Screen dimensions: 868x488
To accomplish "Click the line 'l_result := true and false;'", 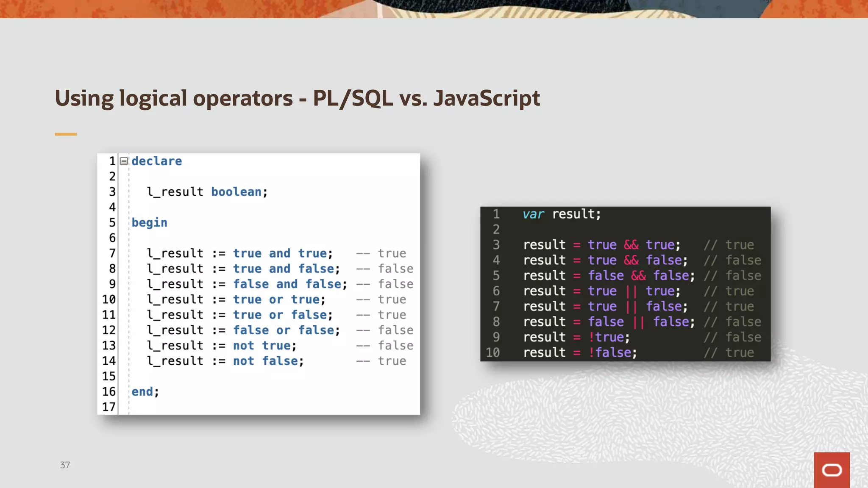I will (x=243, y=269).
